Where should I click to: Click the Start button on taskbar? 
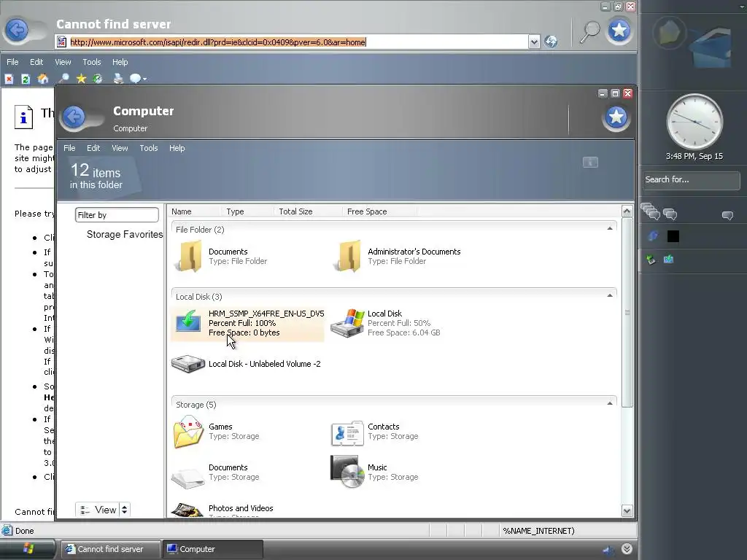(28, 549)
